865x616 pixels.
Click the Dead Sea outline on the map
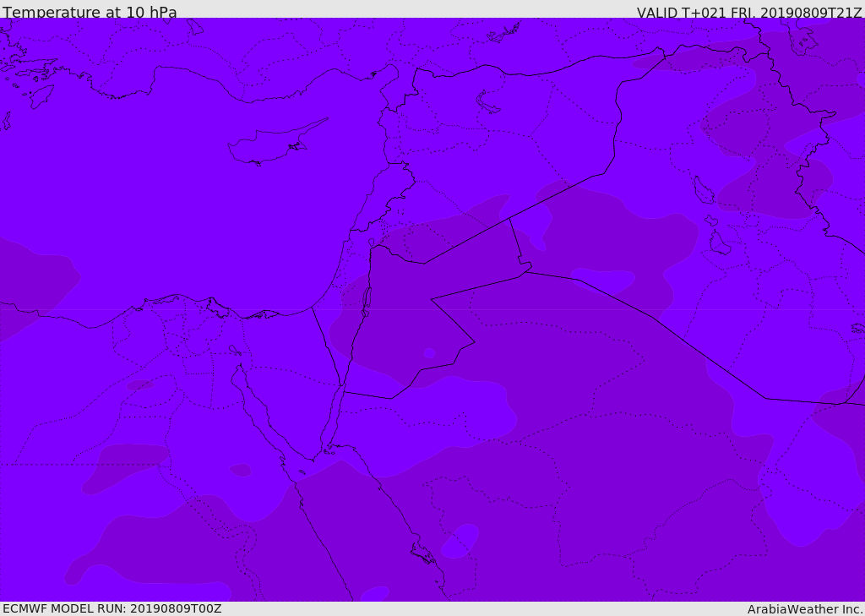coord(367,298)
